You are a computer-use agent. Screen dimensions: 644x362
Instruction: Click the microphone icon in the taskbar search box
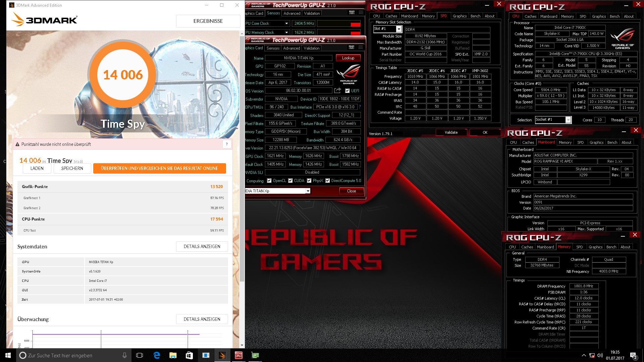coord(124,355)
